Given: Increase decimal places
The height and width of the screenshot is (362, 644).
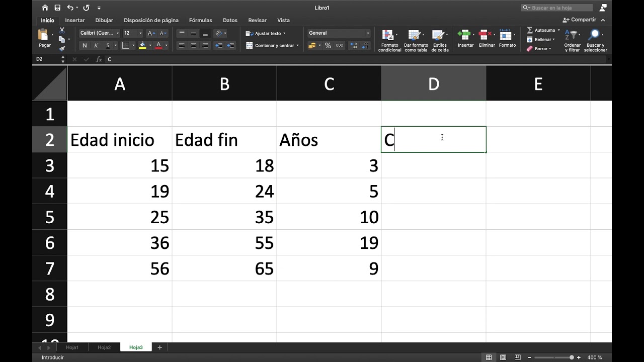Looking at the screenshot, I should tap(353, 45).
